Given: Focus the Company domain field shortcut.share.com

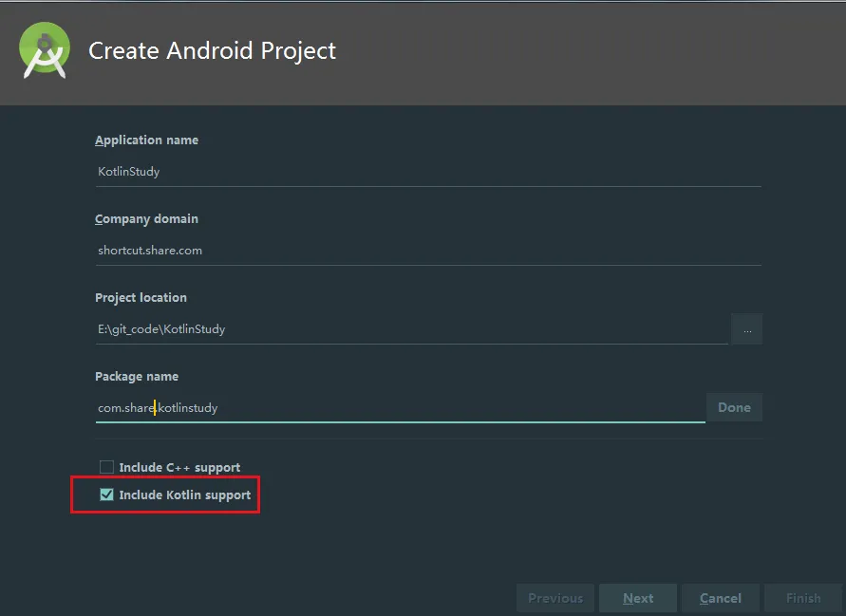Looking at the screenshot, I should click(x=428, y=251).
